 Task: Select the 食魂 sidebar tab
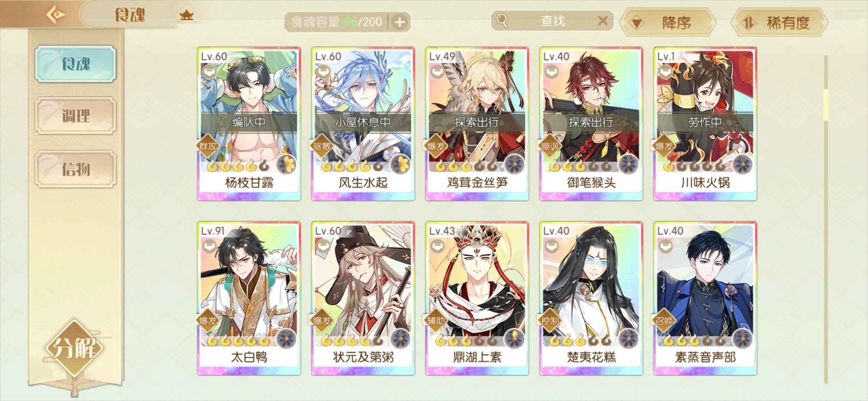[76, 64]
